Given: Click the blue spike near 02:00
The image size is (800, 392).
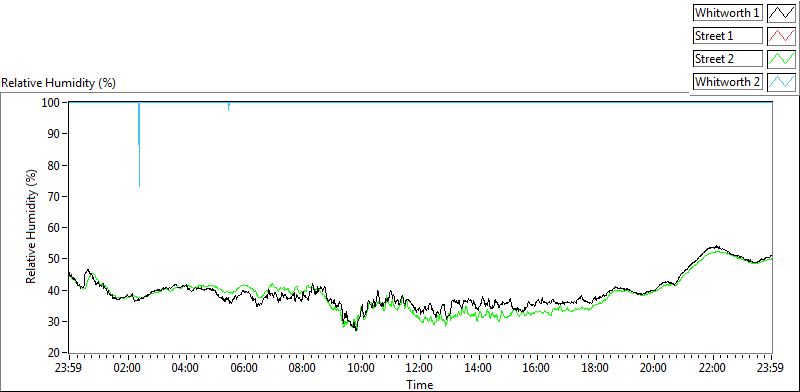Looking at the screenshot, I should click(139, 144).
